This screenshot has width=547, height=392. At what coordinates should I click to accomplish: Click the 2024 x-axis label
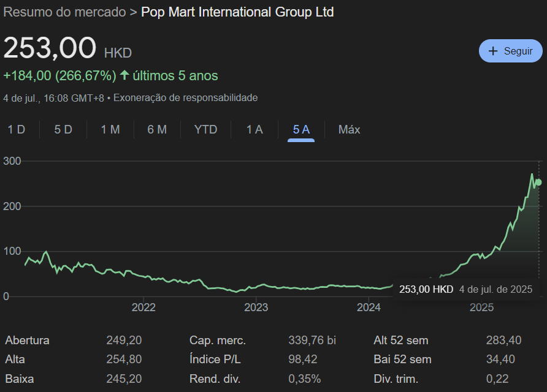click(x=369, y=307)
